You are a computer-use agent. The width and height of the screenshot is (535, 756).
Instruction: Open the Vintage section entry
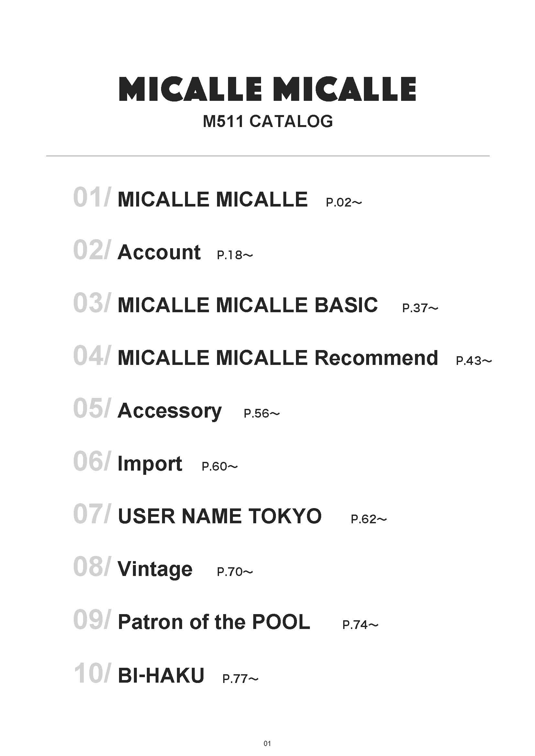155,569
